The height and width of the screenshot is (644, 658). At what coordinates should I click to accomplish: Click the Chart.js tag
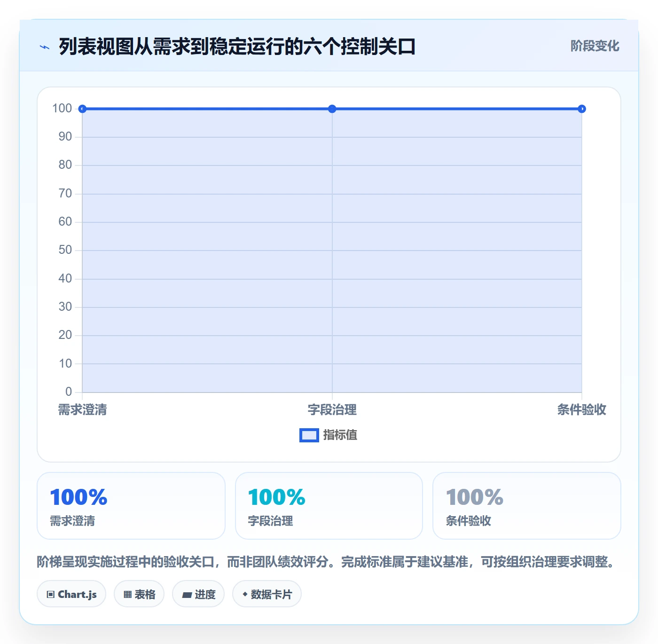[x=71, y=594]
